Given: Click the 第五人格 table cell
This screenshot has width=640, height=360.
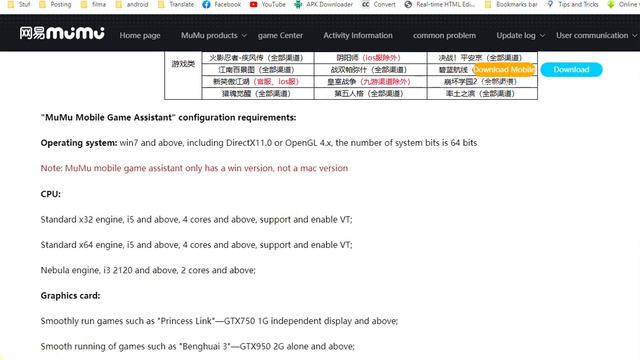Looking at the screenshot, I should tap(370, 93).
